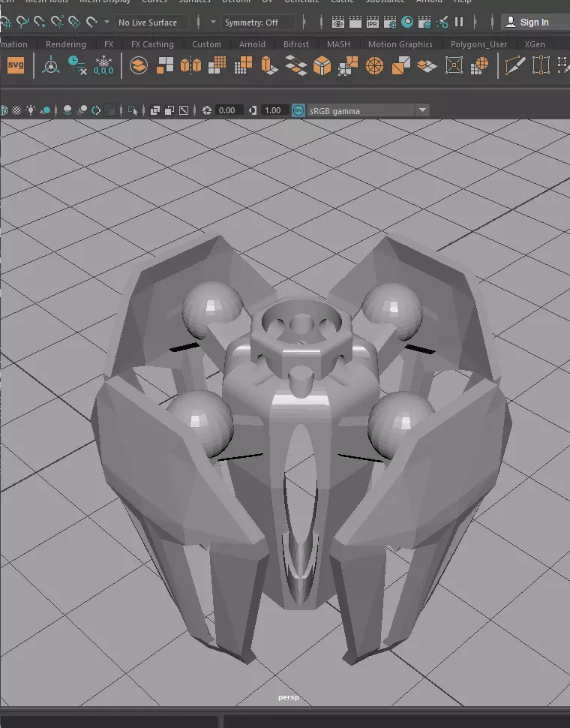Click the No Live Surface field
This screenshot has width=570, height=728.
tap(151, 23)
